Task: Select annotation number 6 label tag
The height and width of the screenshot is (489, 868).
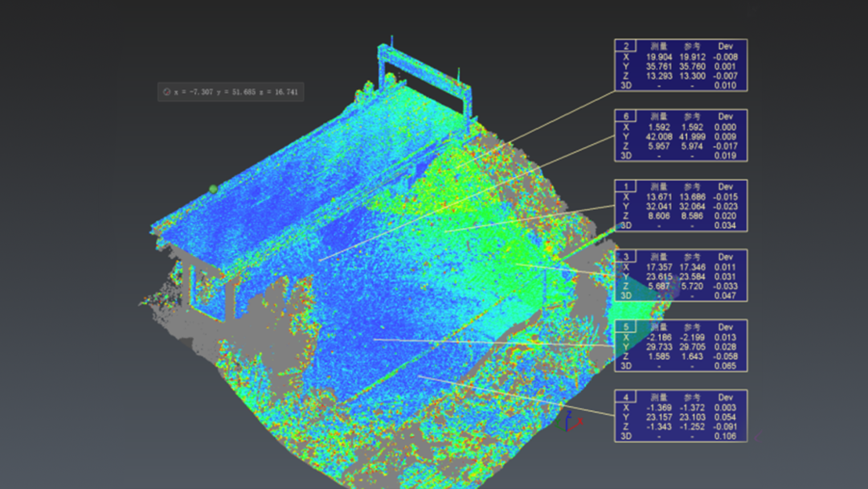Action: [627, 116]
